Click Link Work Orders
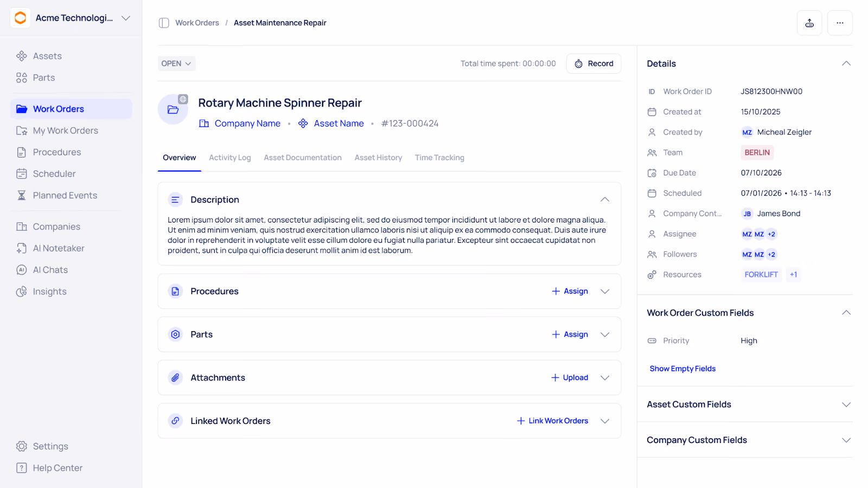The image size is (868, 488). pyautogui.click(x=552, y=421)
